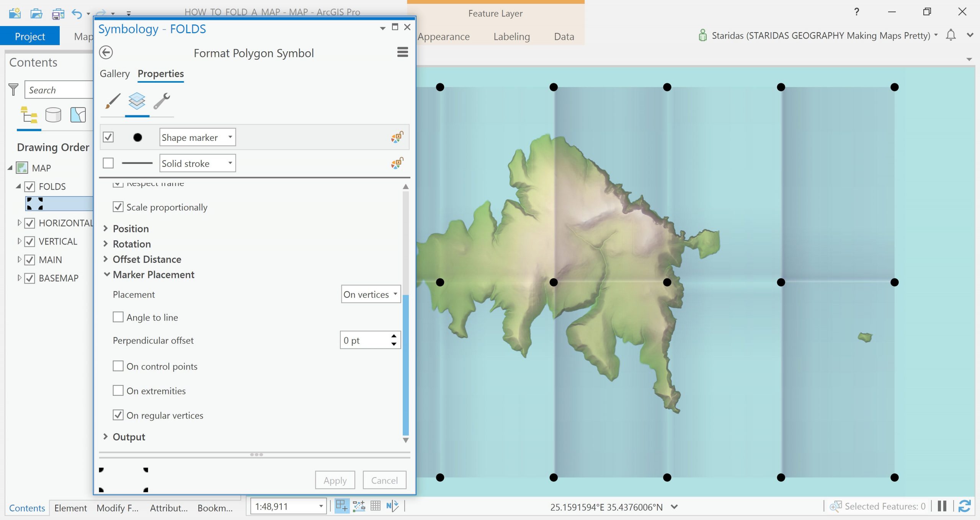Pause drawing with the pause button

[x=942, y=506]
